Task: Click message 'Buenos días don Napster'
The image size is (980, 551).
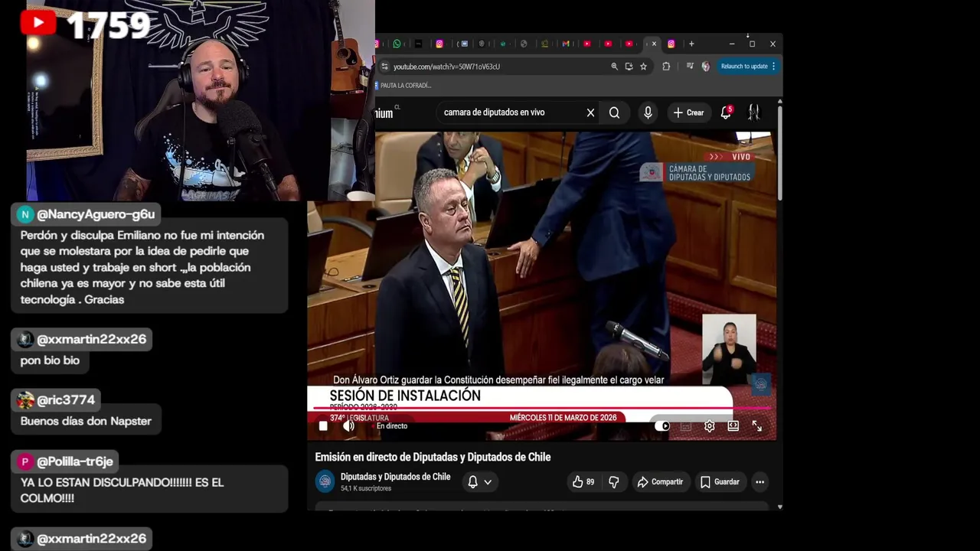Action: (x=86, y=421)
